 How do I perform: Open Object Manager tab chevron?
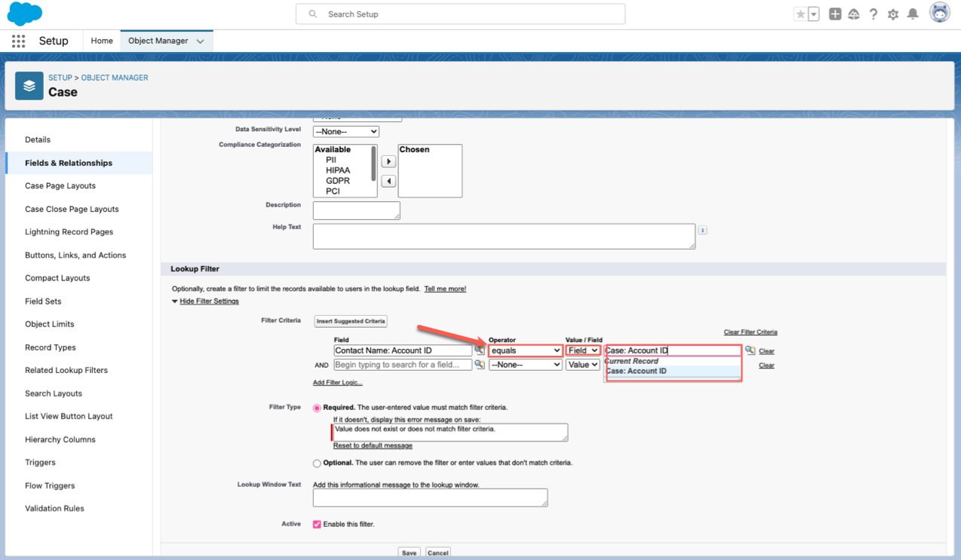(200, 41)
